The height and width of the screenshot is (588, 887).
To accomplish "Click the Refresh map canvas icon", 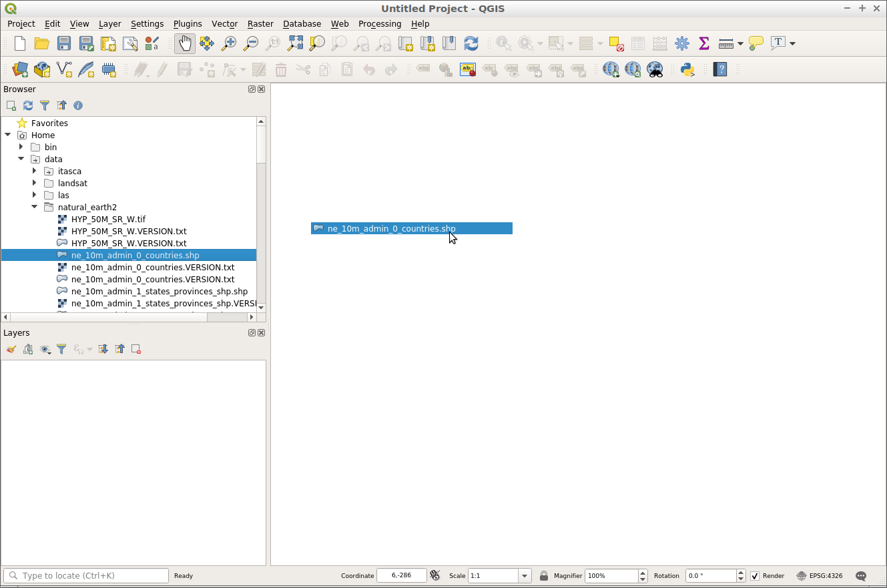I will coord(471,43).
